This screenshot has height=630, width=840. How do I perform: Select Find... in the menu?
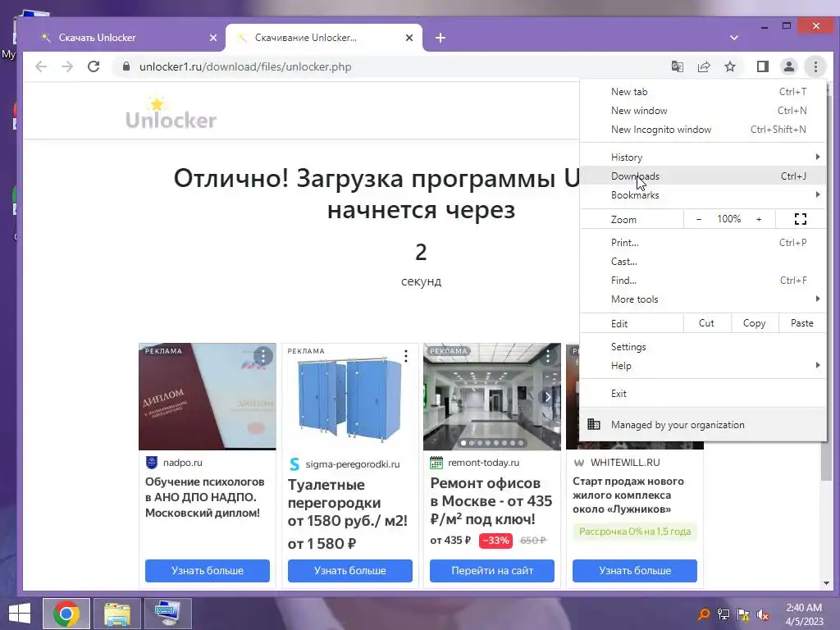[703, 281]
